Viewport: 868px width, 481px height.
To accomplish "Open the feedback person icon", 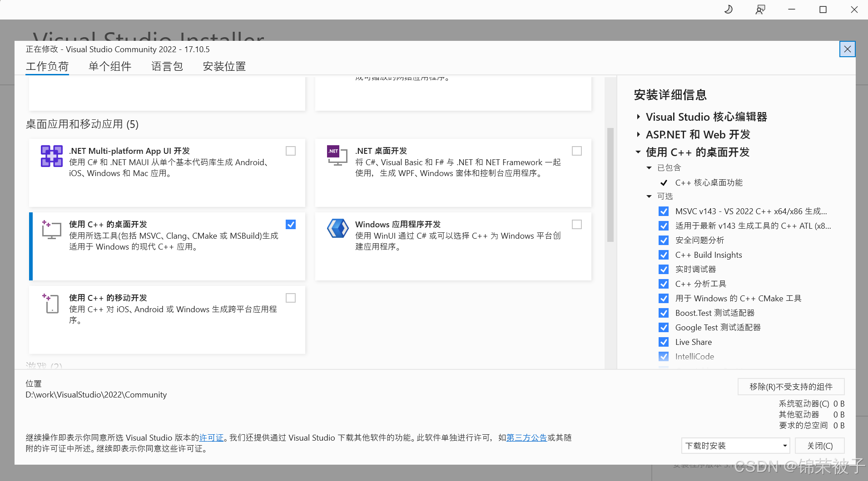I will [760, 9].
